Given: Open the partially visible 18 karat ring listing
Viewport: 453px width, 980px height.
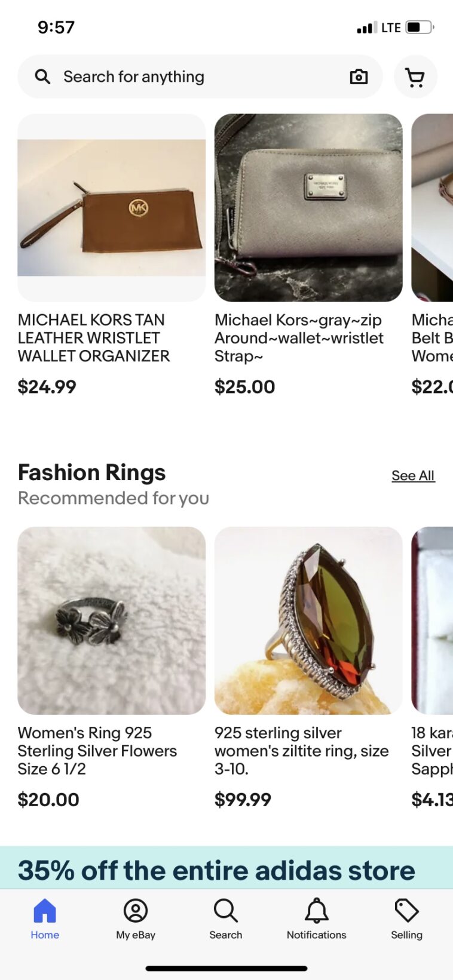Looking at the screenshot, I should pos(433,620).
